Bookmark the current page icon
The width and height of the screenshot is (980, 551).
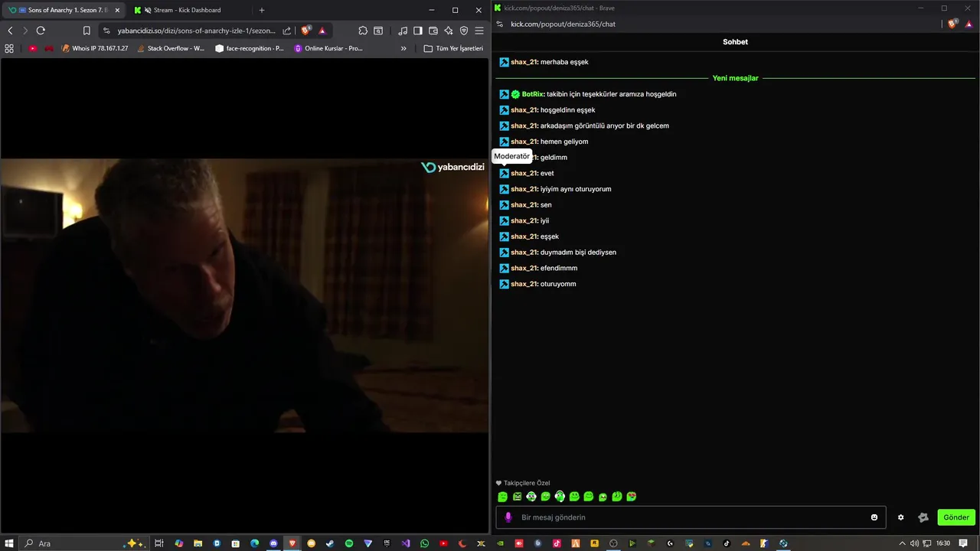click(87, 31)
